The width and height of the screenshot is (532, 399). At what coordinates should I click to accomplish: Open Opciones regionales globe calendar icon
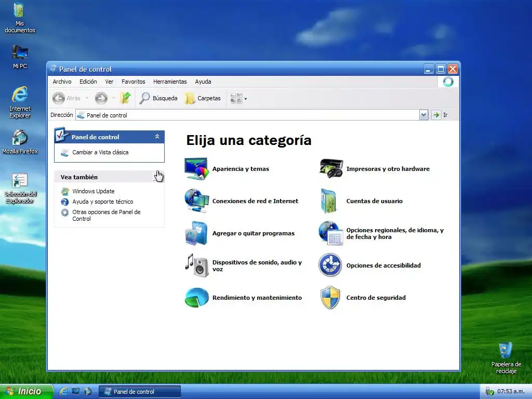point(330,233)
